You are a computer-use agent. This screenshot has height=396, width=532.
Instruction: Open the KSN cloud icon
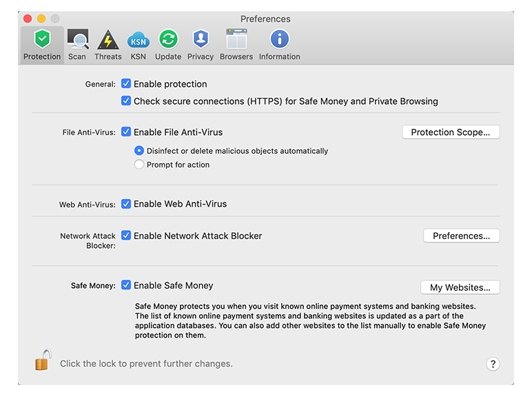coord(138,41)
